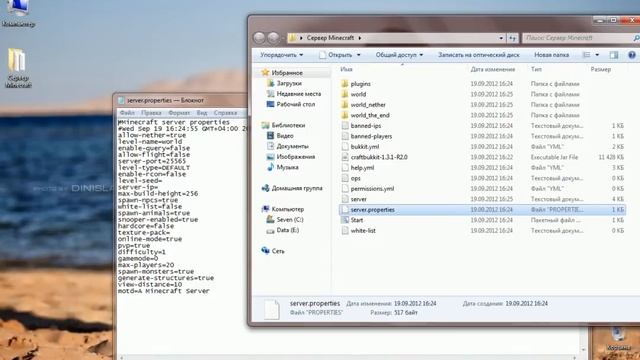Open Загрузки in the navigation pane
640x360 pixels.
point(289,83)
